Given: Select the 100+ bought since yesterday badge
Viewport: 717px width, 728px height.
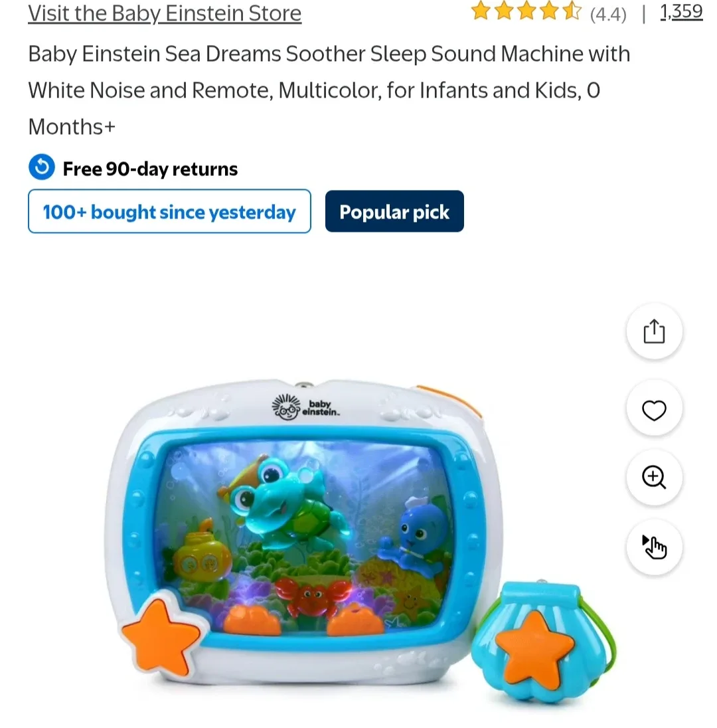Looking at the screenshot, I should tap(169, 212).
